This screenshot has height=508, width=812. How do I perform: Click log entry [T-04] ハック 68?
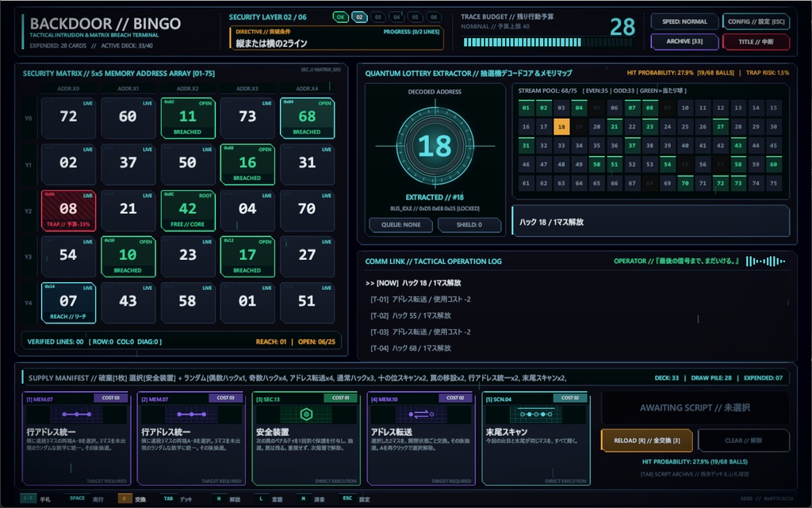pyautogui.click(x=411, y=348)
